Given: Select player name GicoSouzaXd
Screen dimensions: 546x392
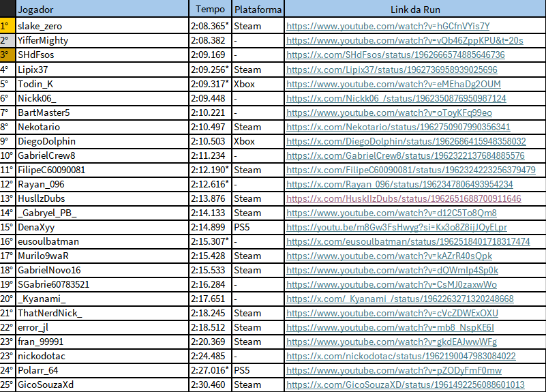Looking at the screenshot, I should 46,385.
